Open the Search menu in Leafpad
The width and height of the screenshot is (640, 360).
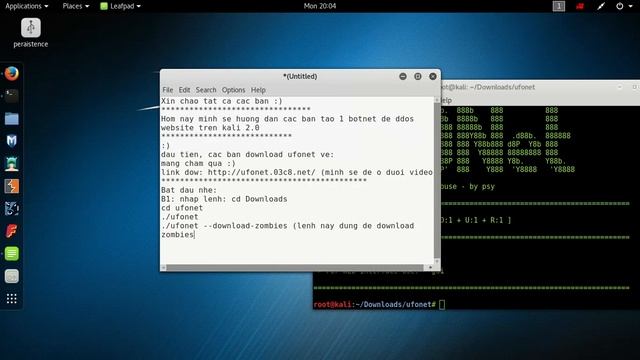[x=206, y=90]
